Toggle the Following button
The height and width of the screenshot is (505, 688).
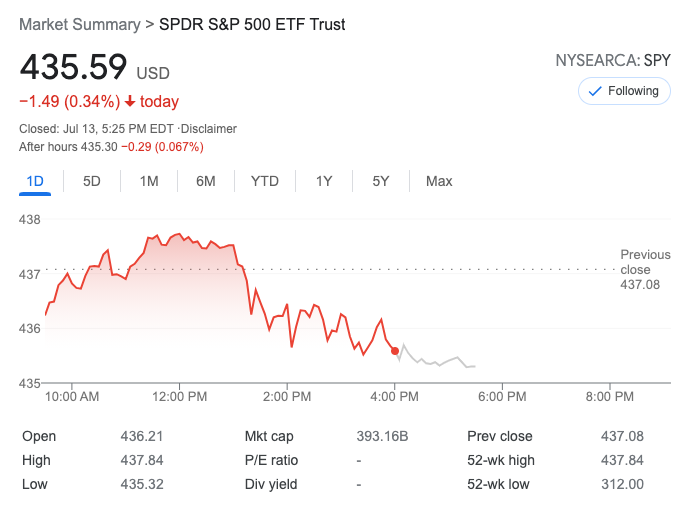coord(624,91)
